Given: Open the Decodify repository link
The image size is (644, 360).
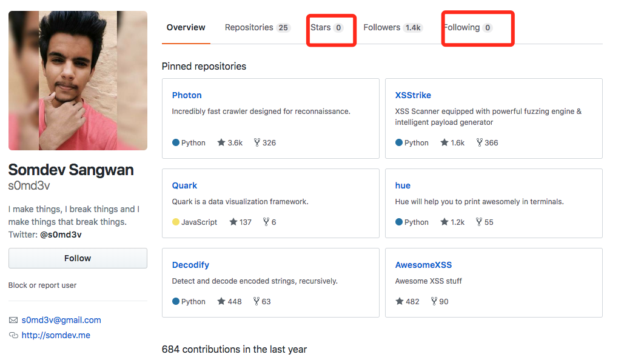Looking at the screenshot, I should (x=190, y=265).
